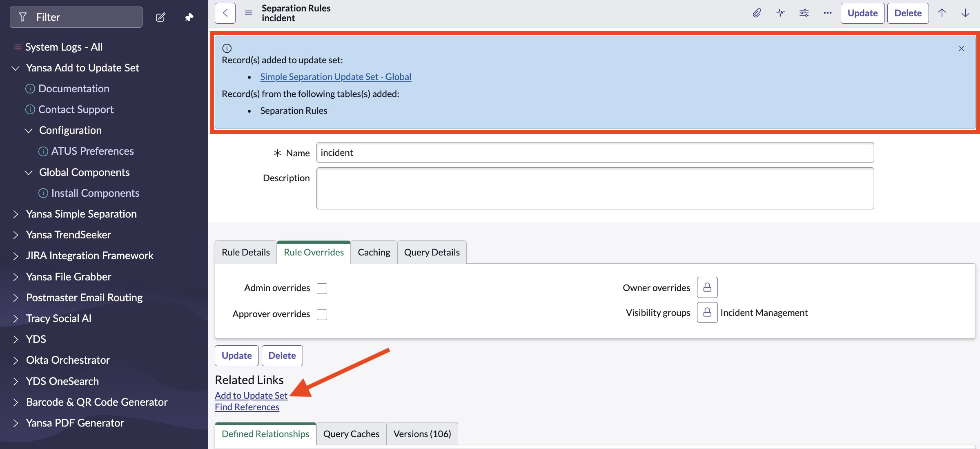
Task: Click the personalize form sliders icon
Action: click(804, 13)
